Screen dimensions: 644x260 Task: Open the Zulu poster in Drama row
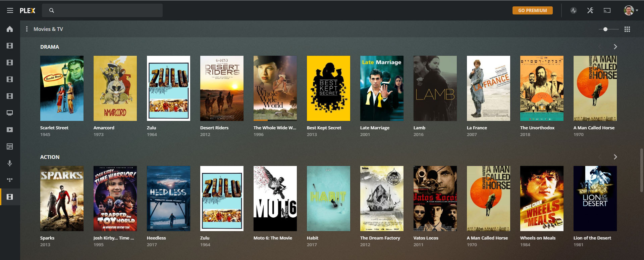click(168, 88)
